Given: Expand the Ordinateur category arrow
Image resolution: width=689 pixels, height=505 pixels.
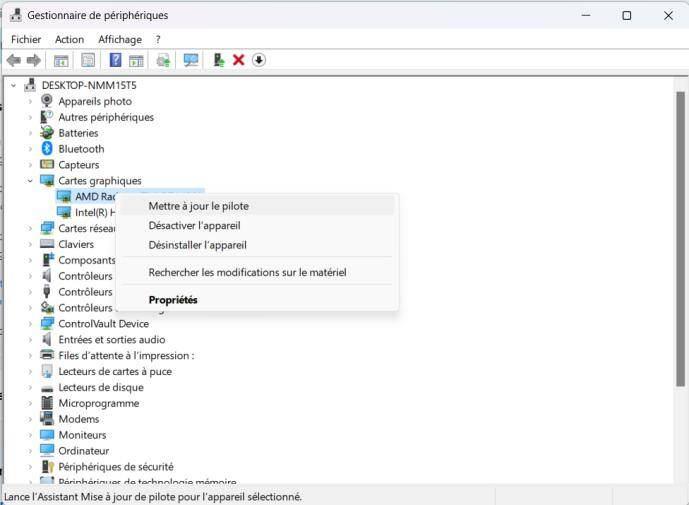Looking at the screenshot, I should tap(30, 451).
